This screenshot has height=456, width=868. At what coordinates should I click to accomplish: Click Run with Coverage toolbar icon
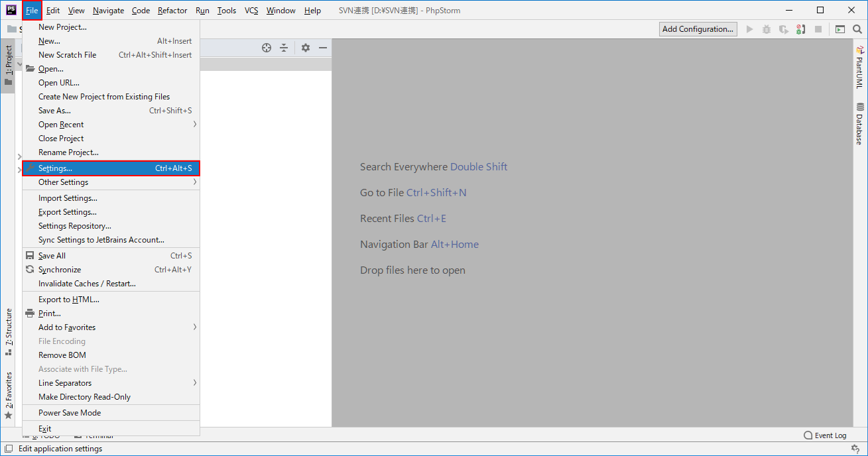784,29
